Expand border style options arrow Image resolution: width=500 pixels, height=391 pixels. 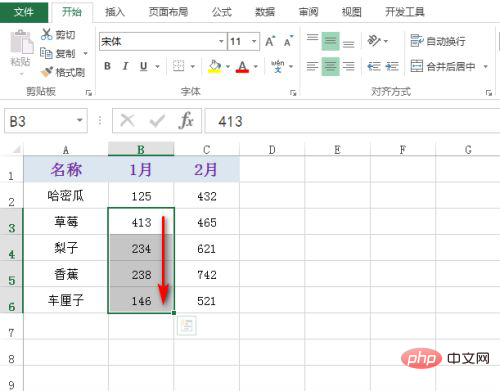(193, 67)
